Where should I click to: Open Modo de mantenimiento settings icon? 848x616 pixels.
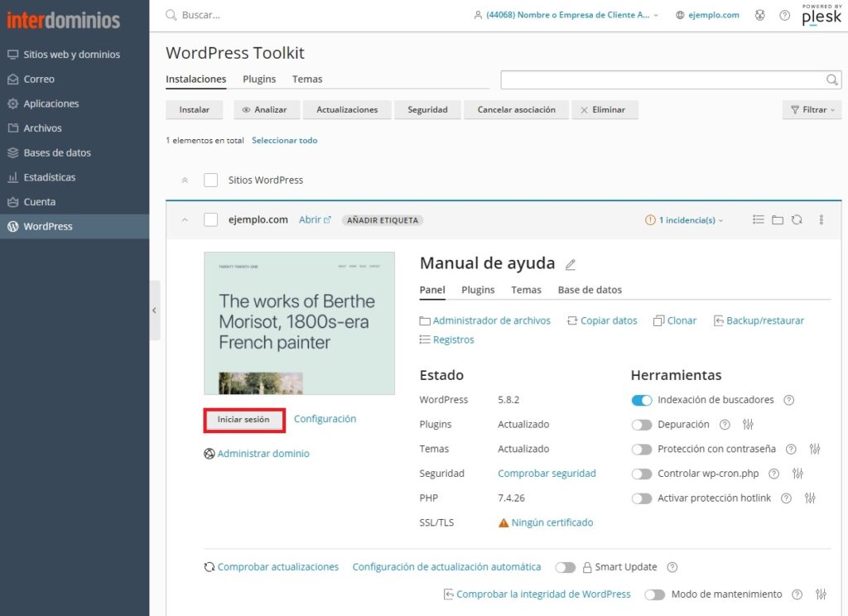(821, 594)
